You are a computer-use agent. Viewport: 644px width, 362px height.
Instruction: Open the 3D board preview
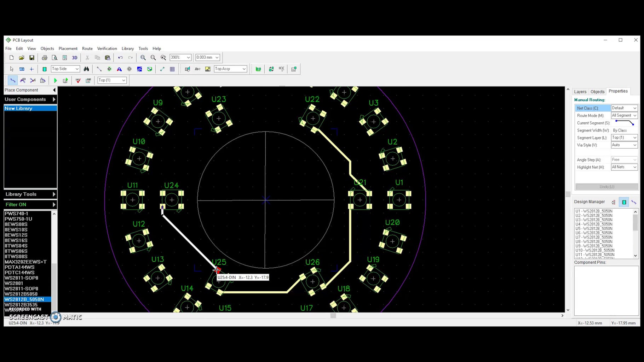tap(75, 57)
